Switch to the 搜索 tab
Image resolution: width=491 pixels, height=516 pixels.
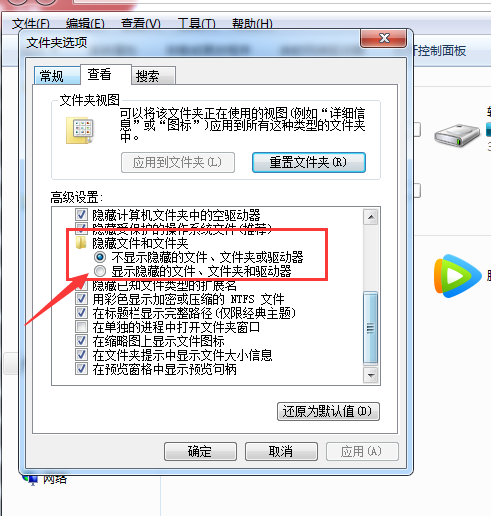(153, 76)
